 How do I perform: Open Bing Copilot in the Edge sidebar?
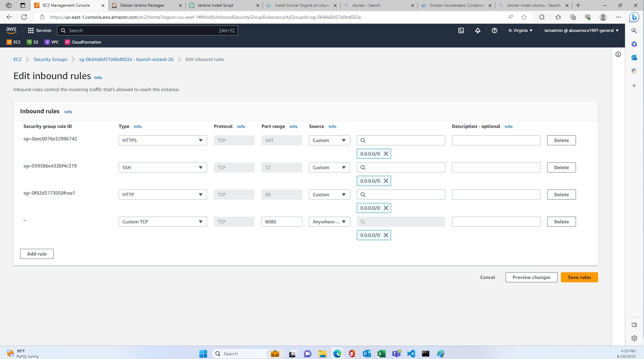634,17
